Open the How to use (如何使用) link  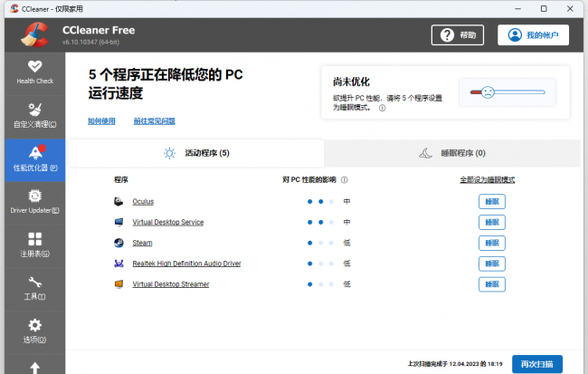pos(101,121)
